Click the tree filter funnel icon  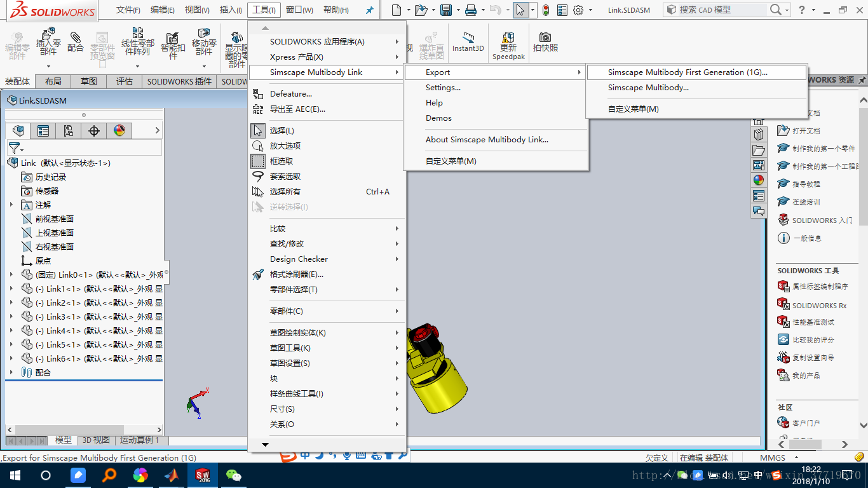[14, 148]
